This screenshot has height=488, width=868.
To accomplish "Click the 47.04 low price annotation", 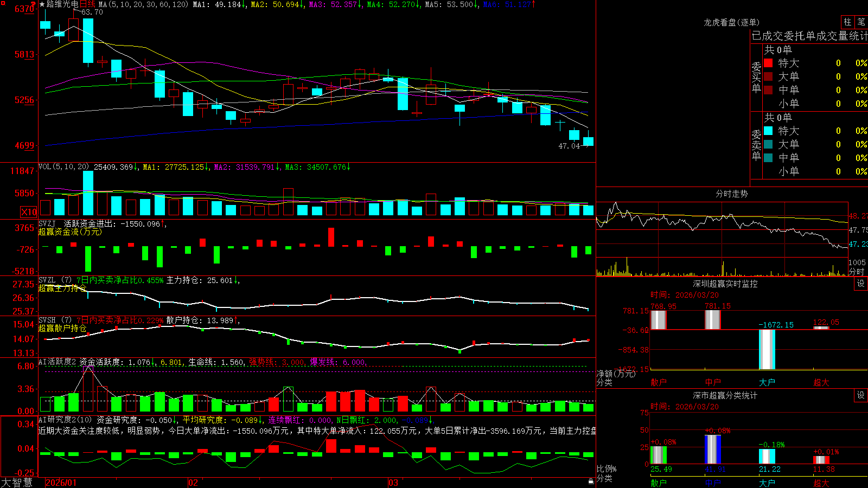I will 569,146.
